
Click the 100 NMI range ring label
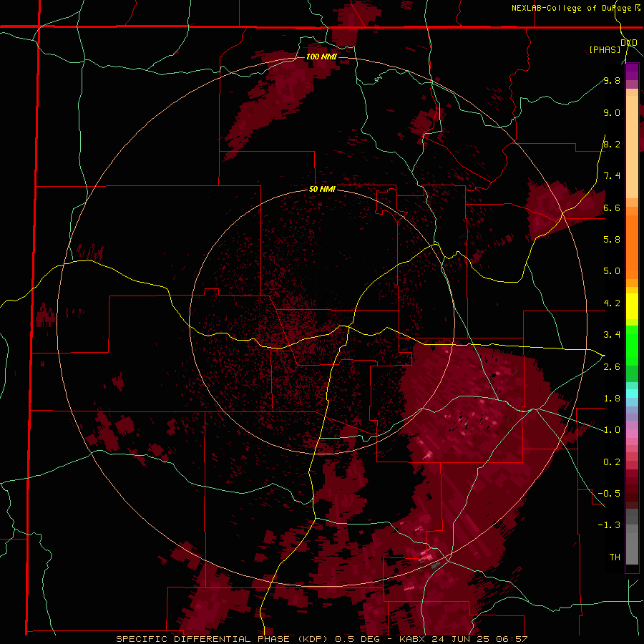pyautogui.click(x=321, y=57)
